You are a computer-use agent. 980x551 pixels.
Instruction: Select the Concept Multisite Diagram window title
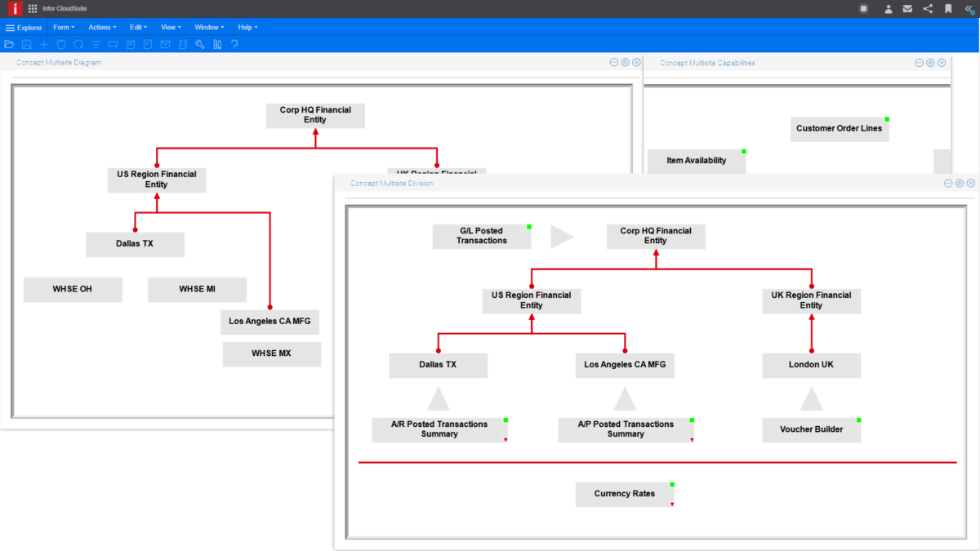click(59, 63)
